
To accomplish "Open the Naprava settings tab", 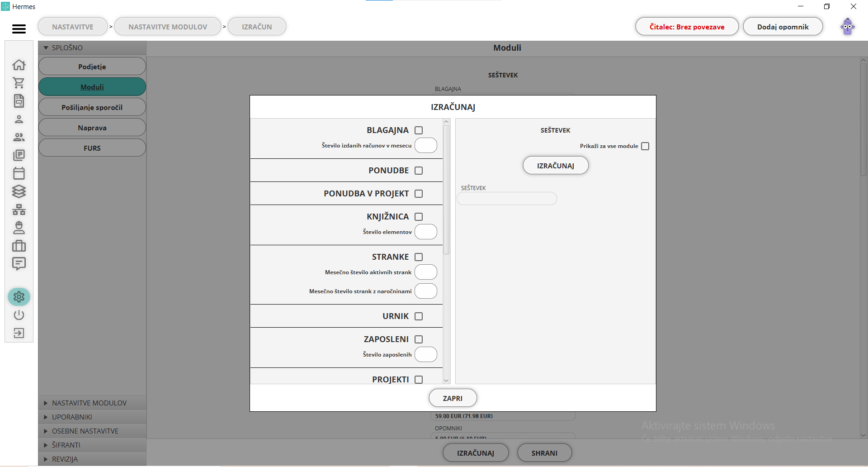I will click(92, 128).
